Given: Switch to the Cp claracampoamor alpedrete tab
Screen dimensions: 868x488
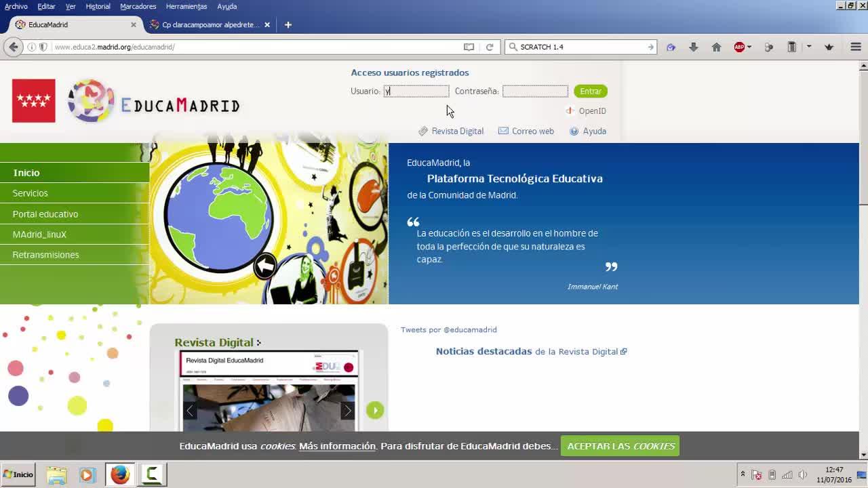Looking at the screenshot, I should point(210,24).
